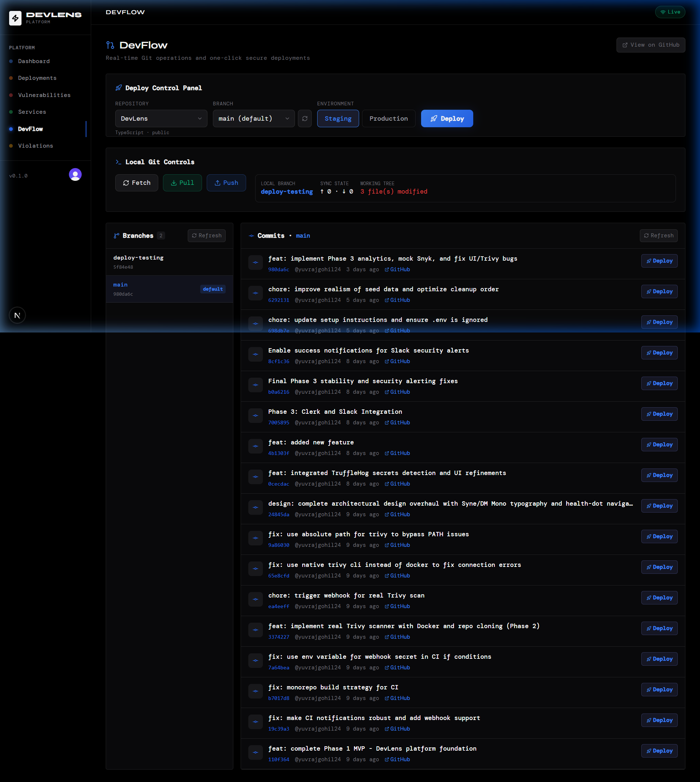Push local commits with the Push button
This screenshot has width=700, height=782.
(226, 183)
